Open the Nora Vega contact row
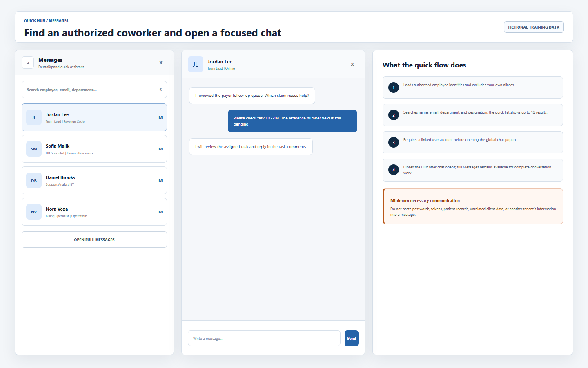Viewport: 588px width, 368px height. click(x=94, y=212)
